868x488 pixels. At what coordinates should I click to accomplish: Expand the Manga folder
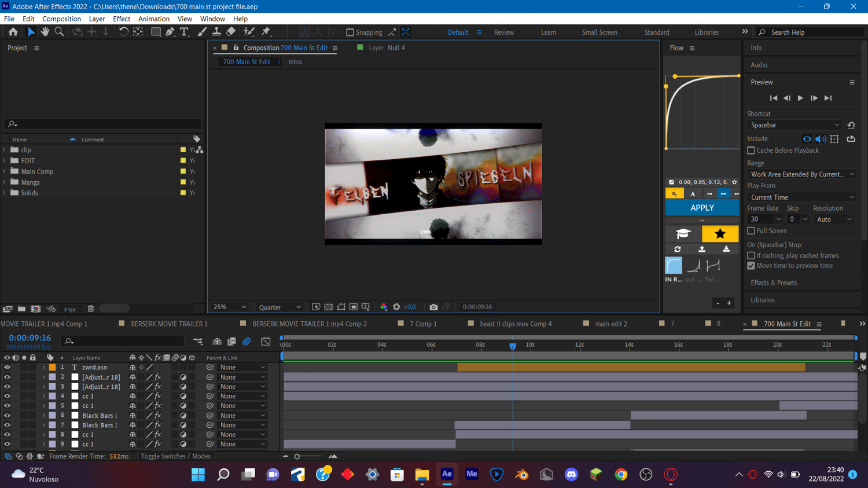[5, 182]
